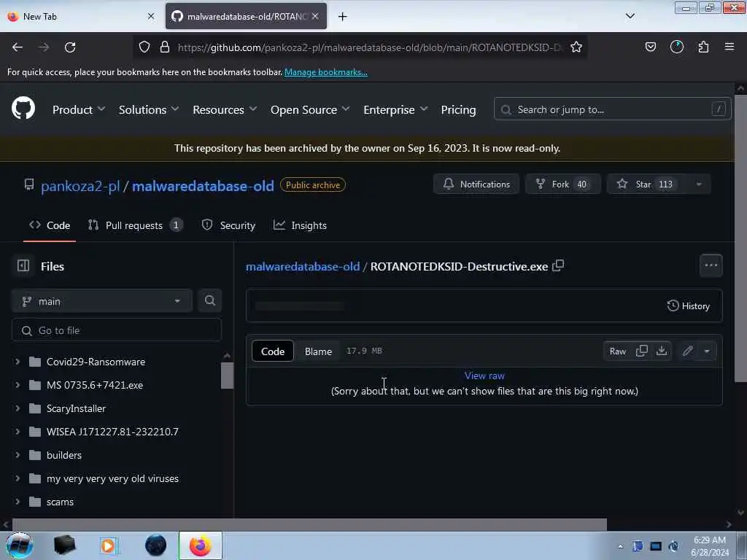Focus the Search or jump to field
The image size is (747, 560).
(x=612, y=109)
